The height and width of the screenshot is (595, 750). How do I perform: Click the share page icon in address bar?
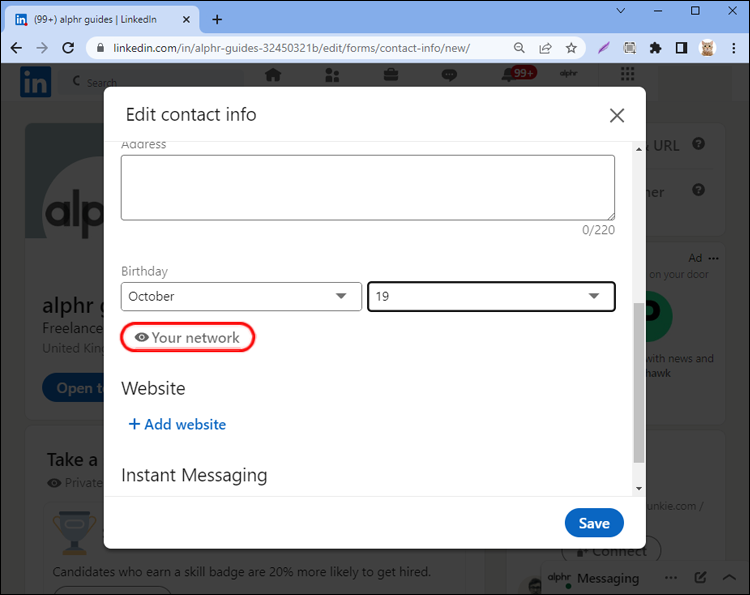pyautogui.click(x=545, y=48)
